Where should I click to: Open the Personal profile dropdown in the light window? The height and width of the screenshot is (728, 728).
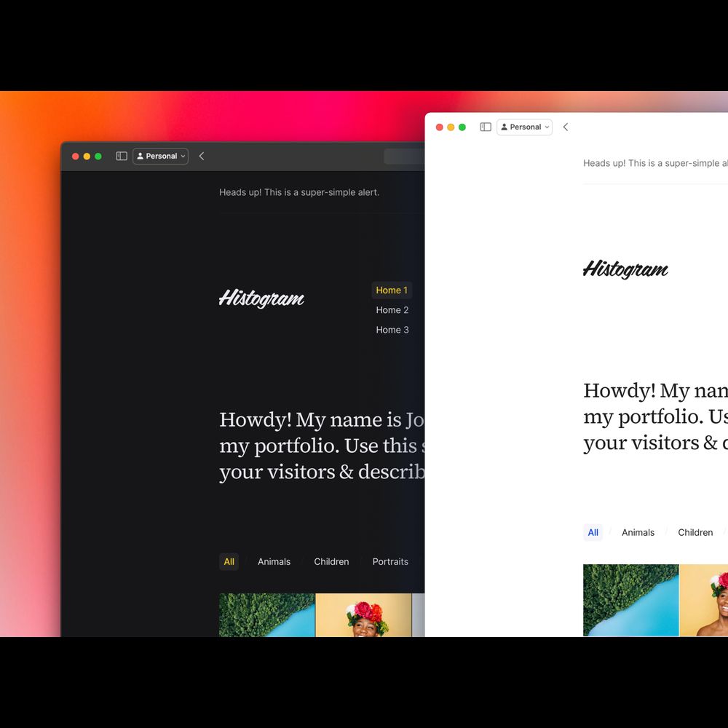tap(525, 127)
